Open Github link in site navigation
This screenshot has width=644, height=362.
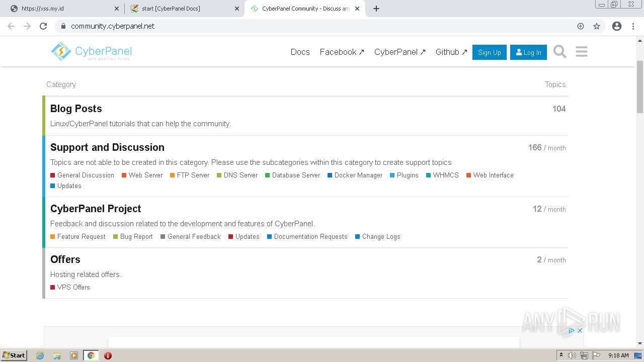(451, 52)
